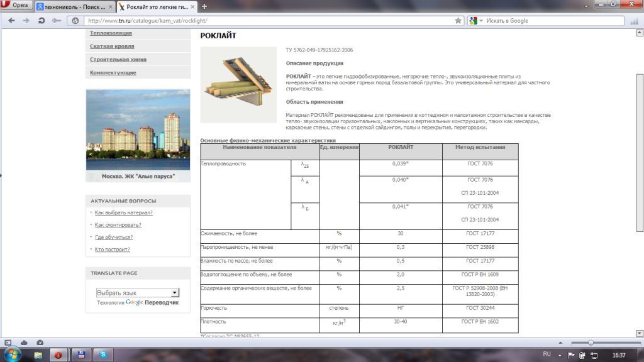Click the password wand key icon
The width and height of the screenshot is (644, 362).
tap(57, 20)
